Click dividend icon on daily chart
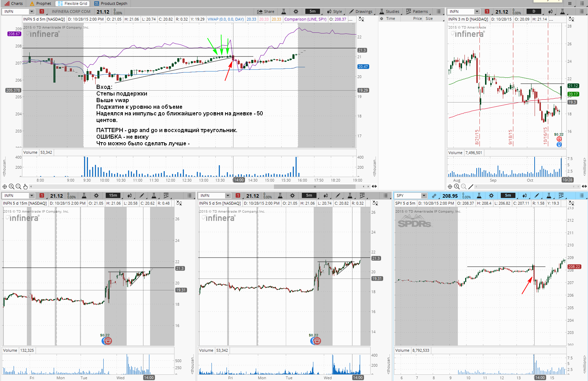The width and height of the screenshot is (588, 381). click(x=559, y=144)
